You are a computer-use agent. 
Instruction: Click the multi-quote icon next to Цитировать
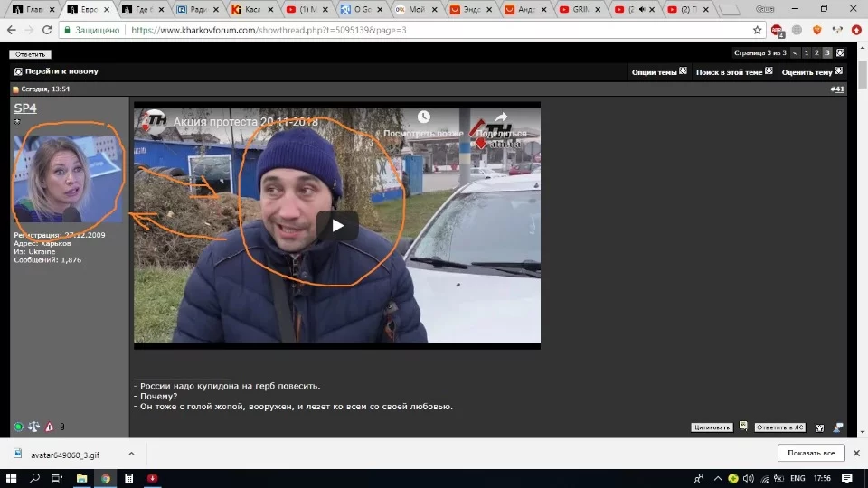[743, 426]
